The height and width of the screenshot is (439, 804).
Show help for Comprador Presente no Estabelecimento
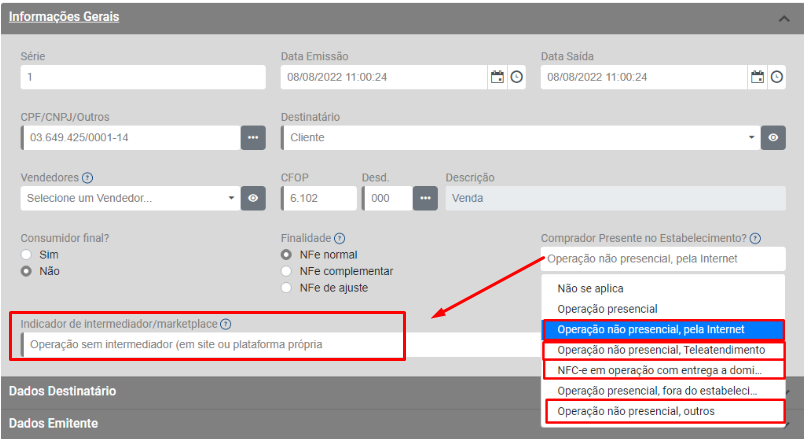755,238
